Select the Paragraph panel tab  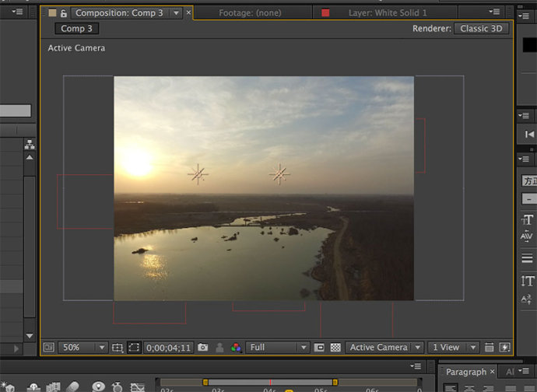[x=465, y=372]
